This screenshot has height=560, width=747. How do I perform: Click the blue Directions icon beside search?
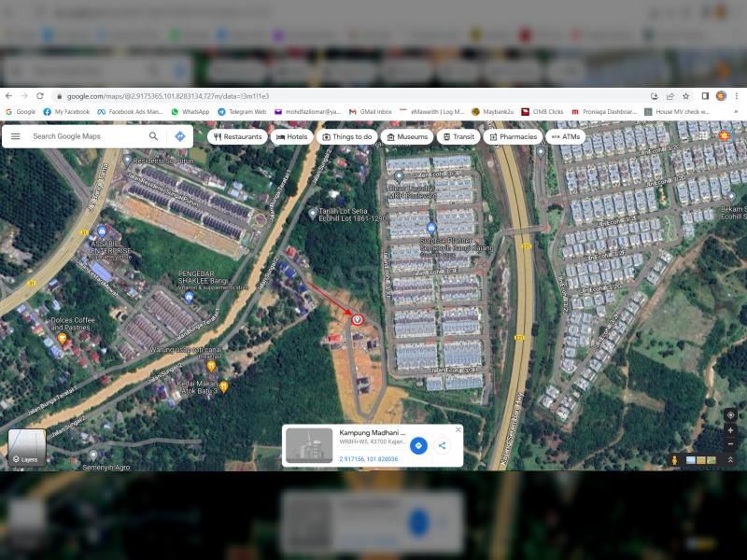pyautogui.click(x=180, y=136)
